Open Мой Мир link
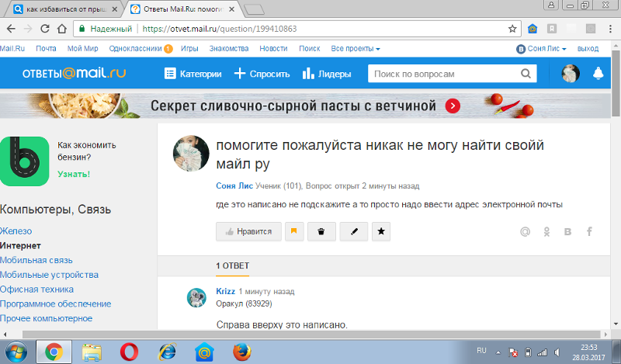 82,49
